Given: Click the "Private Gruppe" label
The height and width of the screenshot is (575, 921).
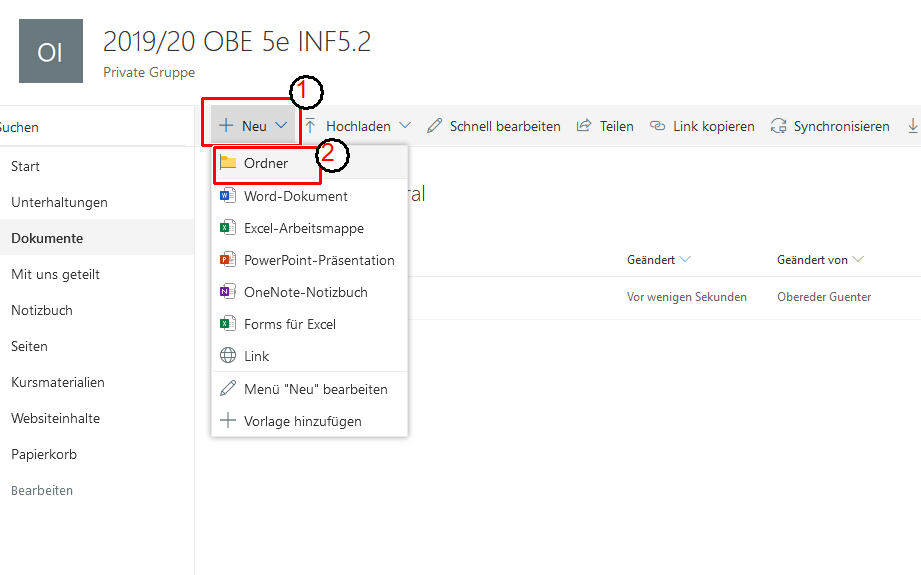Looking at the screenshot, I should pos(149,72).
